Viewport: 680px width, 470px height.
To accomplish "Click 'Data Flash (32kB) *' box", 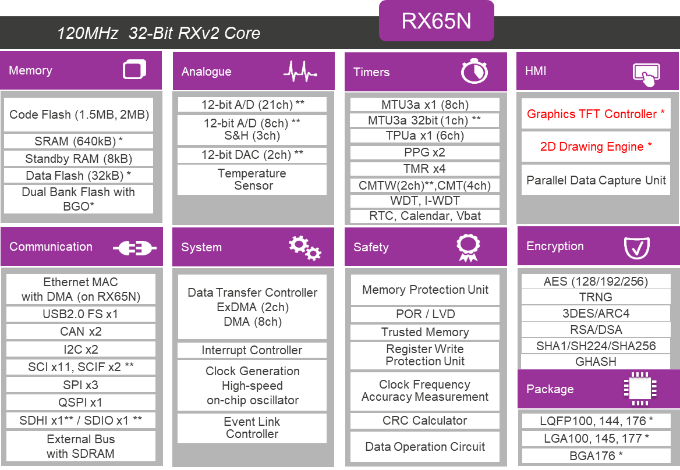I will (x=78, y=176).
